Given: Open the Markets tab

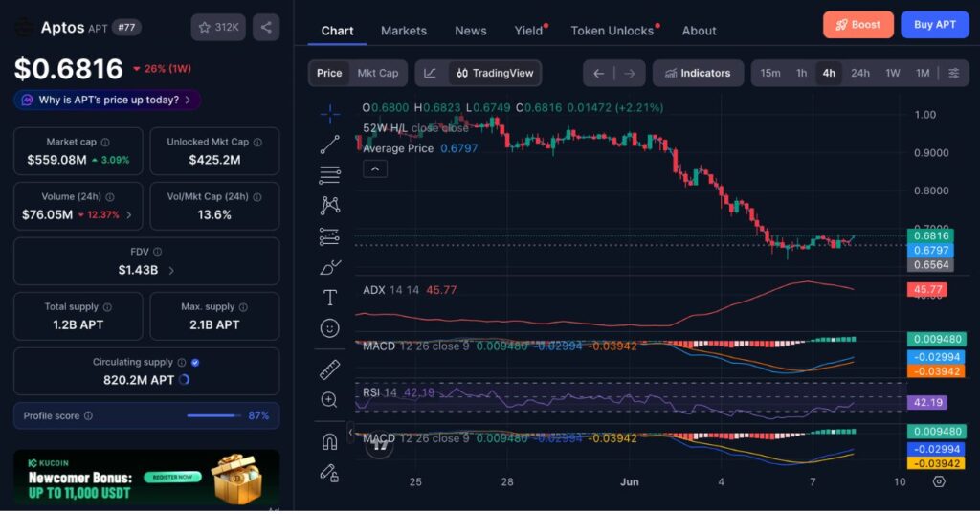Looking at the screenshot, I should [404, 31].
